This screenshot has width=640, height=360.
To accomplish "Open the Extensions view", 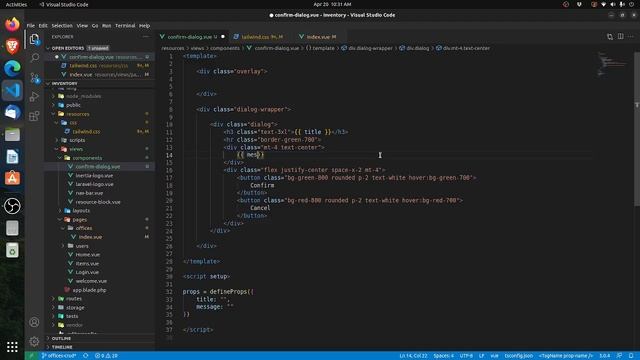I will (34, 116).
